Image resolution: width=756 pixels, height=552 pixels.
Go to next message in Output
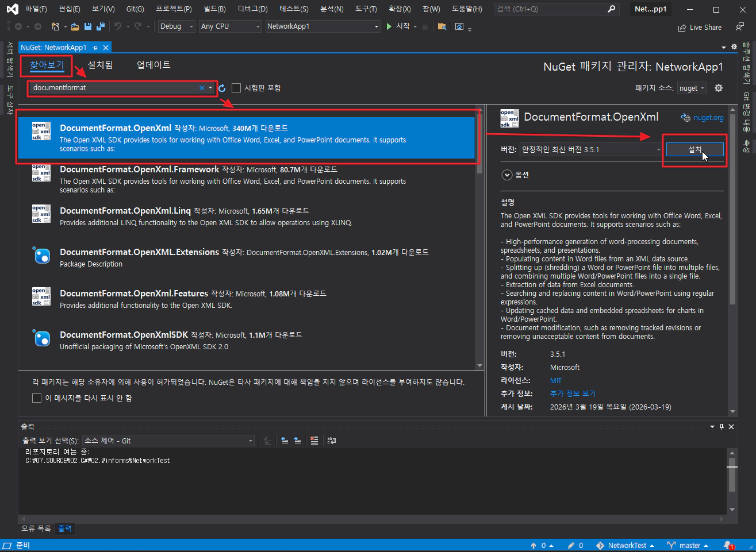pos(297,441)
